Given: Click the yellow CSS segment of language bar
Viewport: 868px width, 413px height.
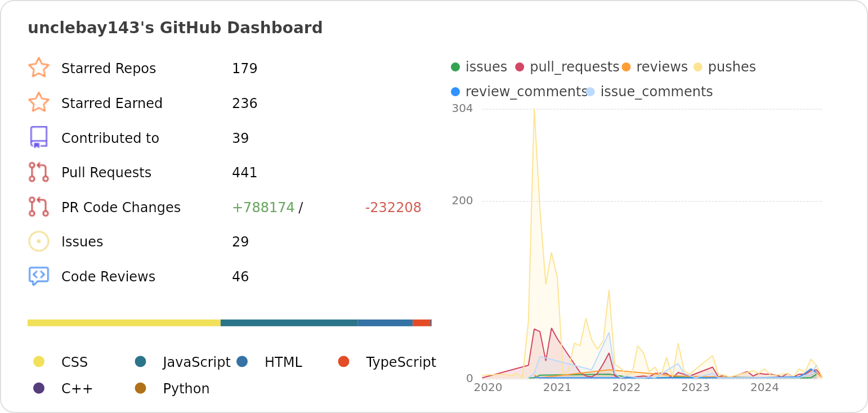Looking at the screenshot, I should click(x=124, y=323).
